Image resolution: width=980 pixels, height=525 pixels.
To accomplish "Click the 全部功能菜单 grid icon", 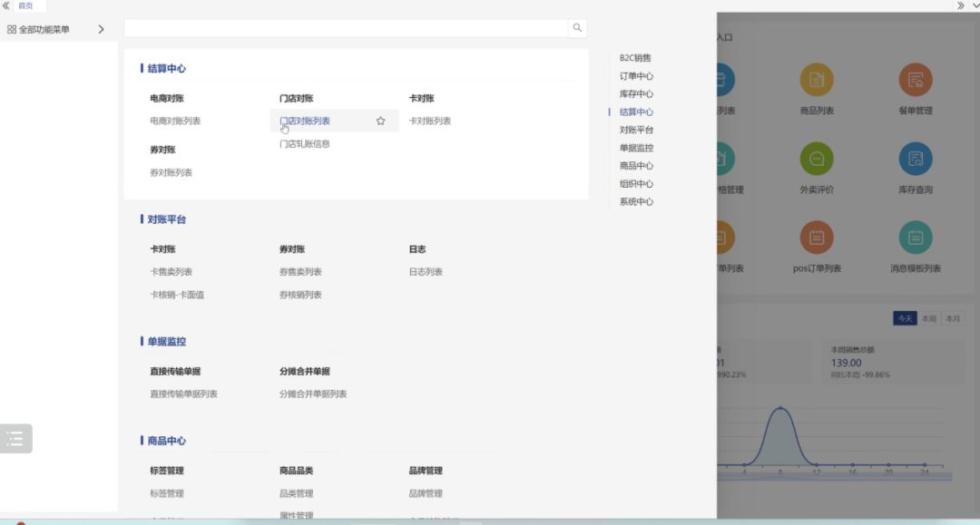I will pyautogui.click(x=11, y=28).
